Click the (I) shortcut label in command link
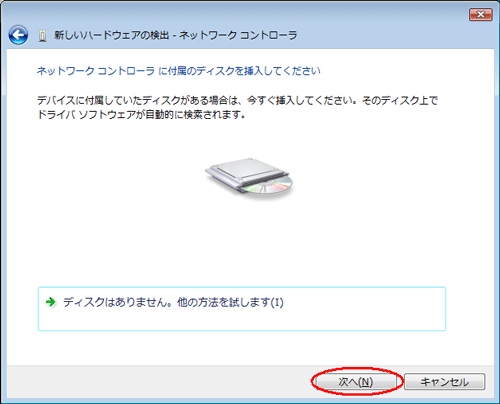 point(277,303)
